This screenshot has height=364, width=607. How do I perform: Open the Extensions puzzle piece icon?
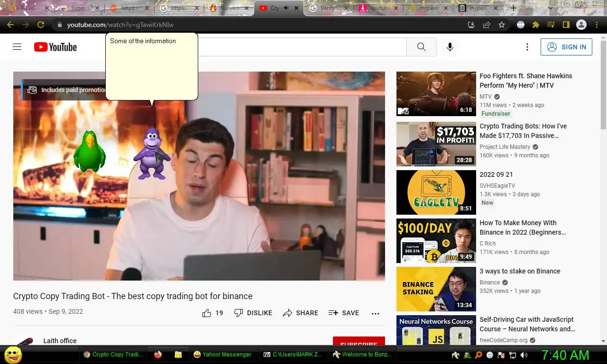(x=536, y=25)
